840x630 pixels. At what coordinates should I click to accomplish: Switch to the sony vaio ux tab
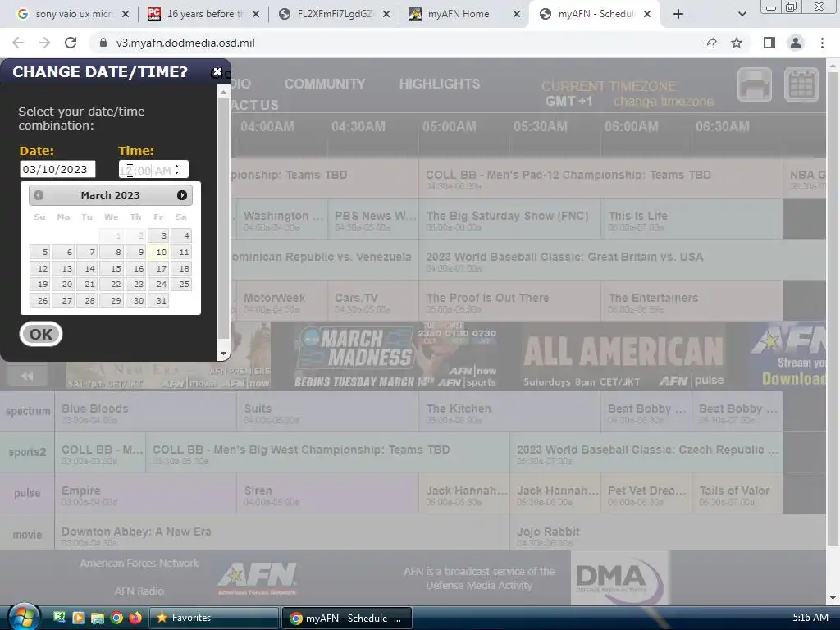(73, 14)
